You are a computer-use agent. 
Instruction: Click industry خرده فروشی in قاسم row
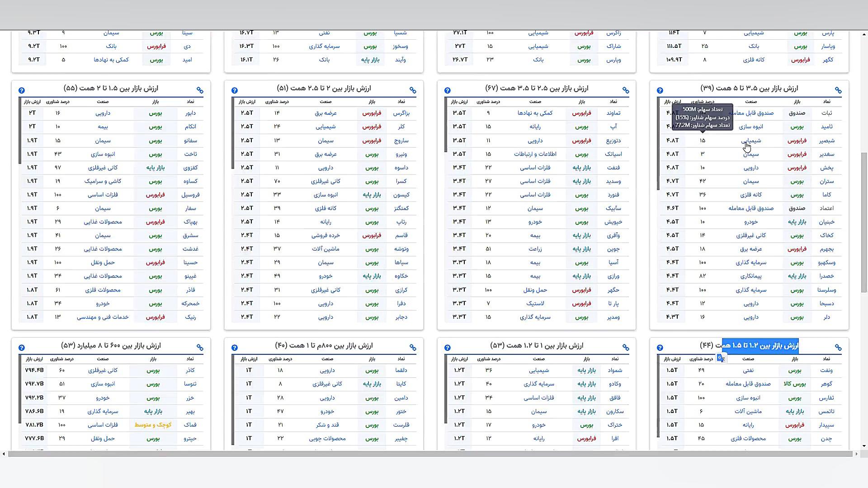(325, 235)
